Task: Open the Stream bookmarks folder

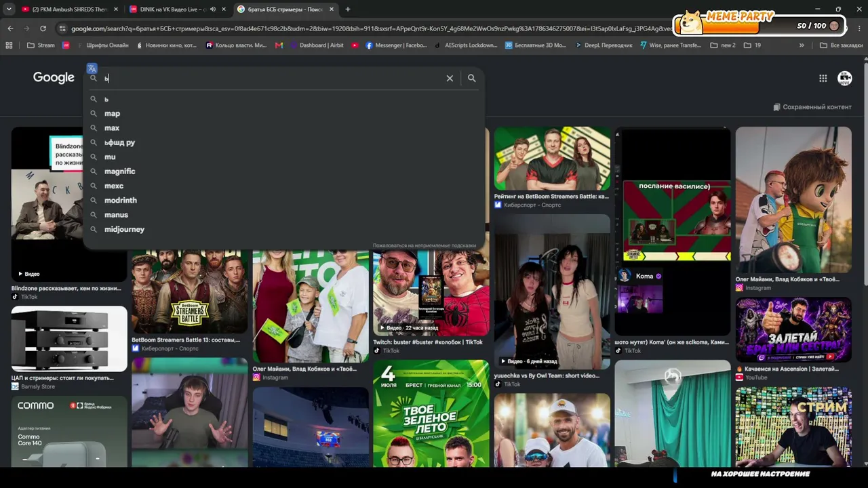Action: pyautogui.click(x=41, y=45)
